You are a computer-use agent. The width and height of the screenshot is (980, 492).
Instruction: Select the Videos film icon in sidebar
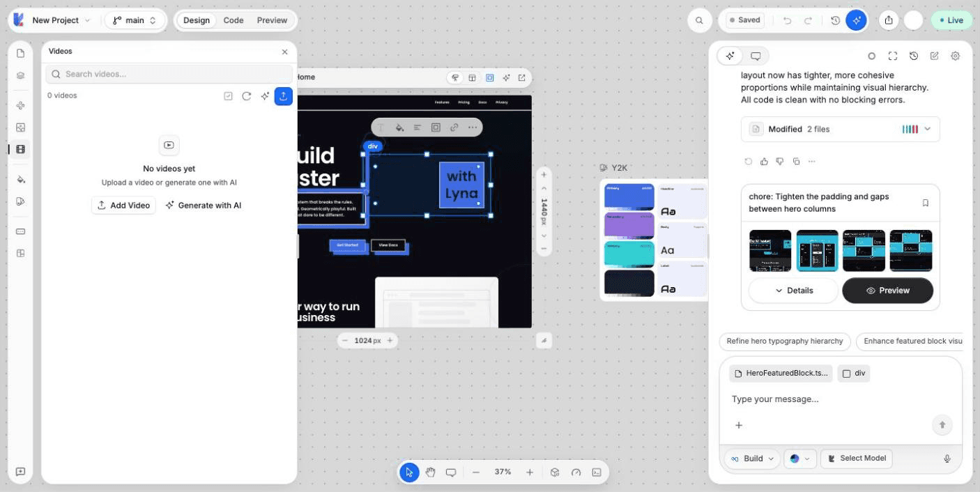point(20,149)
